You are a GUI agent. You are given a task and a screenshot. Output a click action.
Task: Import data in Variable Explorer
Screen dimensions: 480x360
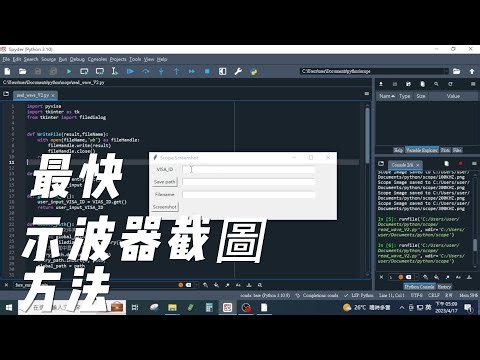381,84
